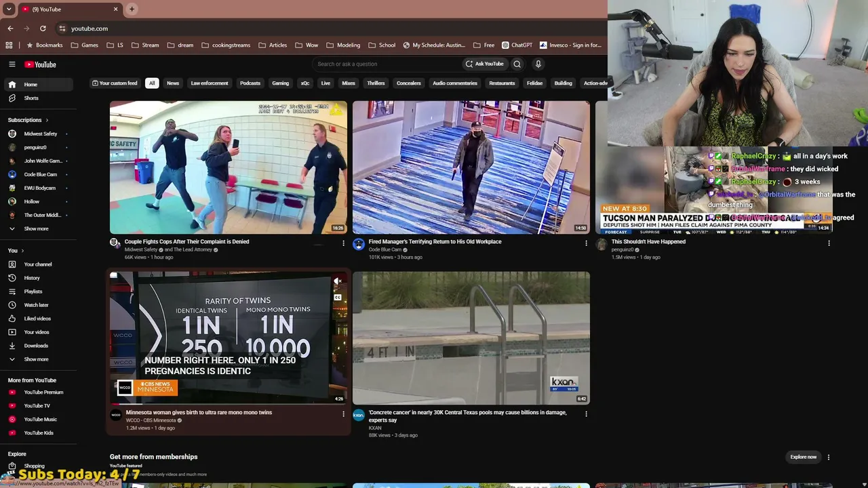The width and height of the screenshot is (868, 488).
Task: Reload the YouTube page
Action: 43,28
